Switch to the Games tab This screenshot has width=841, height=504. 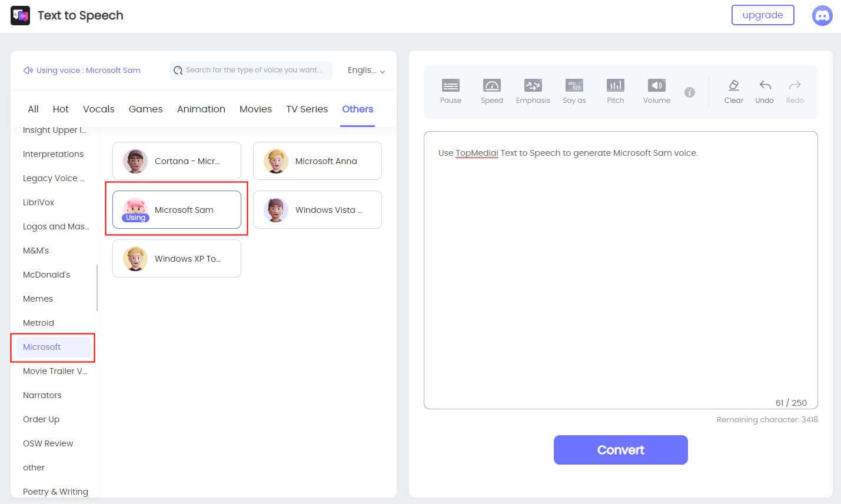(145, 109)
